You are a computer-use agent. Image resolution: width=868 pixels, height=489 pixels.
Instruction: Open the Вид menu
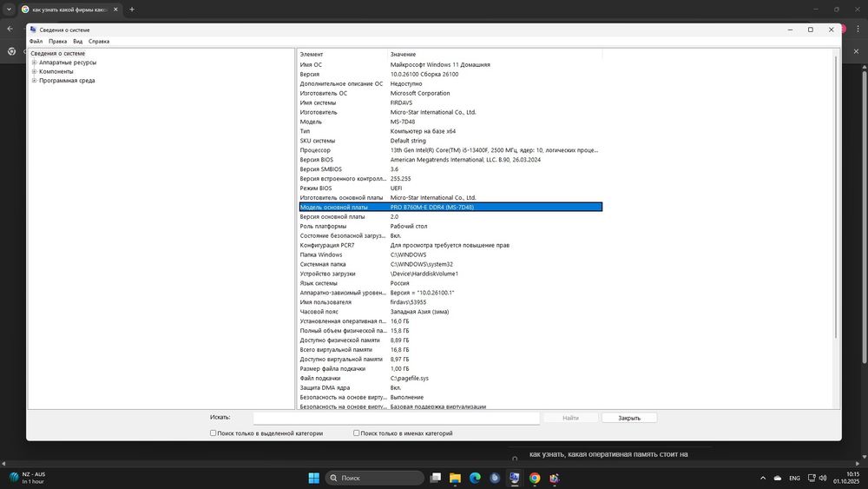tap(77, 42)
